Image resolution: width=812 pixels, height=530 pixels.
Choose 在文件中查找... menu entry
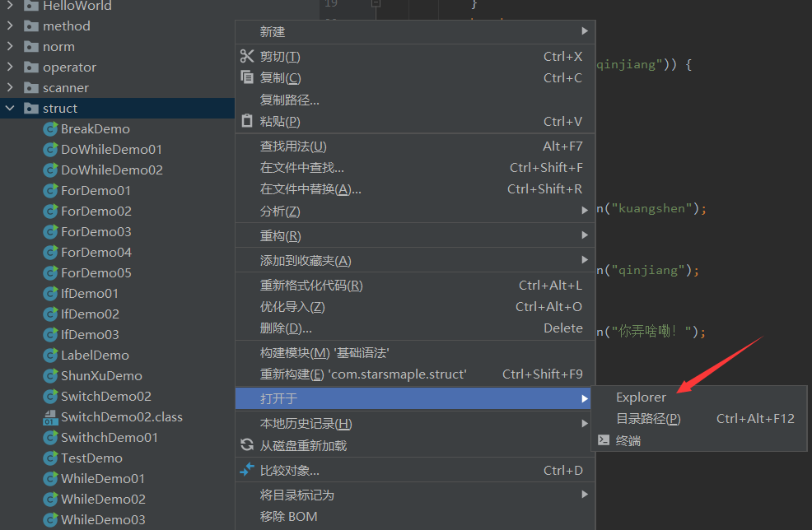tap(415, 168)
